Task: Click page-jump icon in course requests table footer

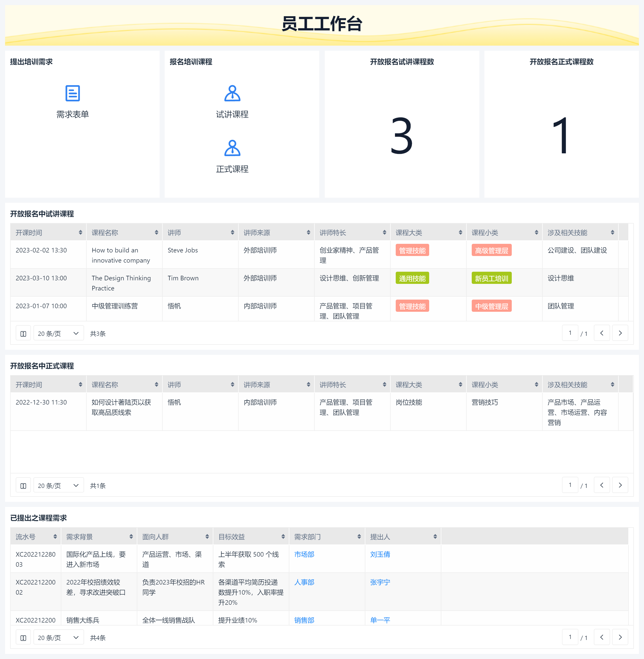Action: [x=23, y=638]
